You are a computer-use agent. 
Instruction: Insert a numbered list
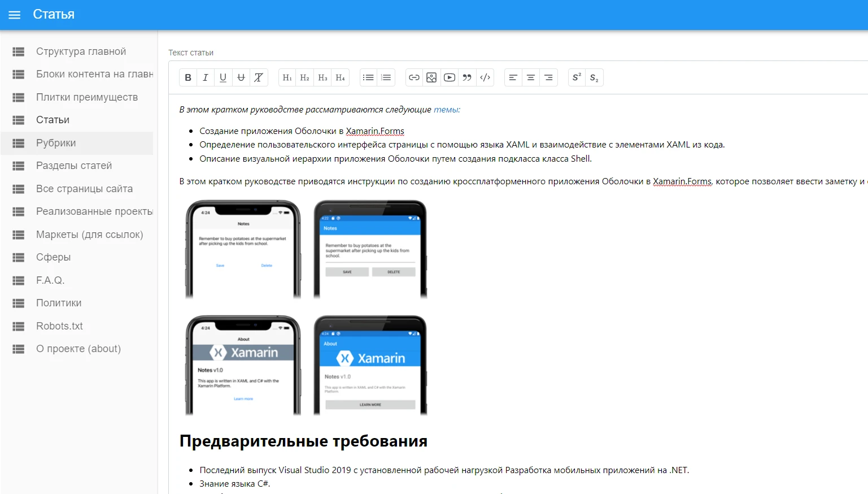click(x=386, y=77)
